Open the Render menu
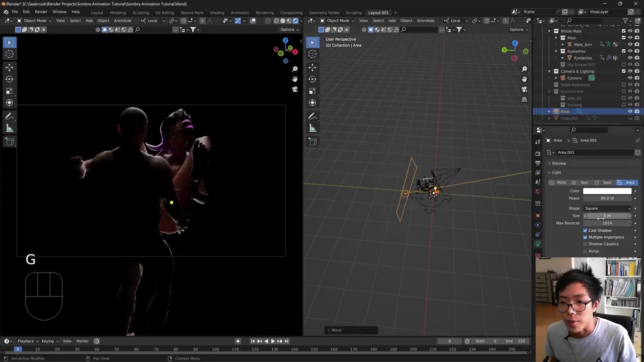644x362 pixels. [x=41, y=12]
